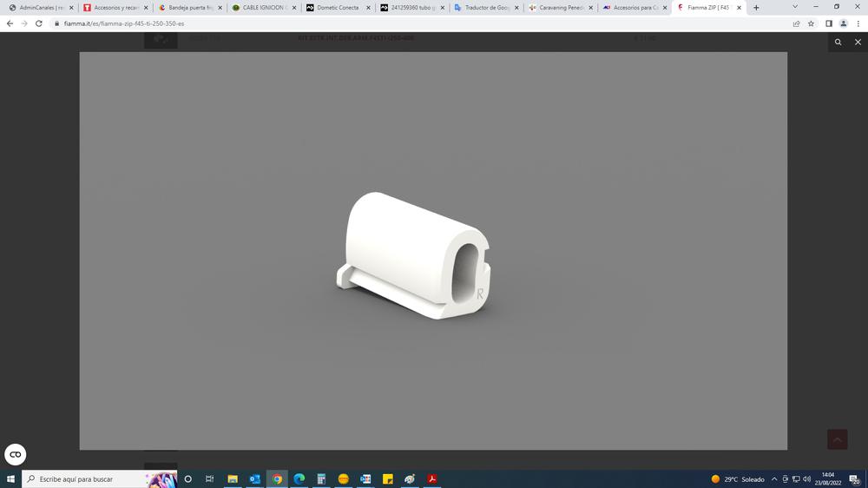Open Adobe Acrobat from the taskbar
Screen dimensions: 868x488
pos(431,479)
